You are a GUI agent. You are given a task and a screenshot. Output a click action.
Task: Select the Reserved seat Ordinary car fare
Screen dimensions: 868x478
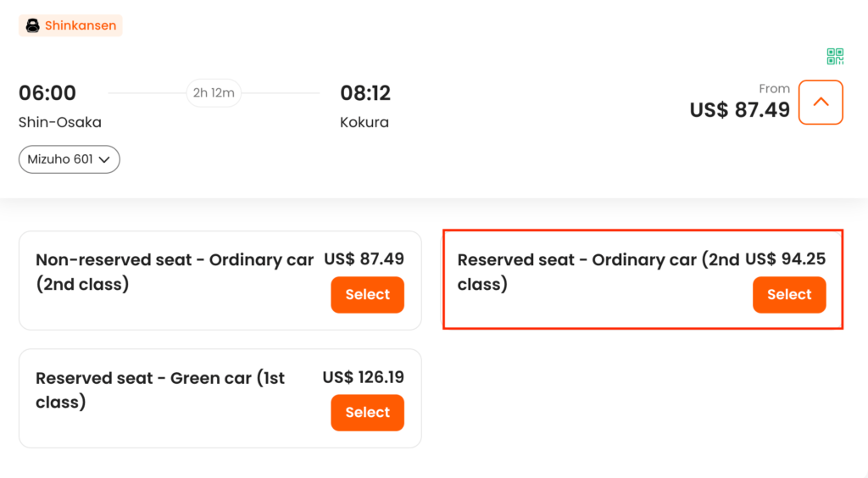click(x=788, y=295)
